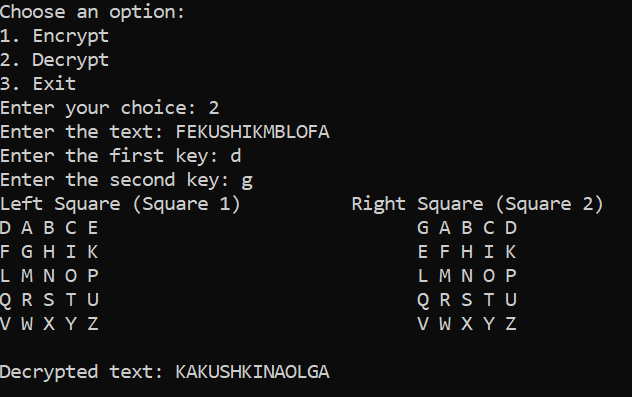
Task: Click letter G in right square's top row
Action: pos(423,228)
